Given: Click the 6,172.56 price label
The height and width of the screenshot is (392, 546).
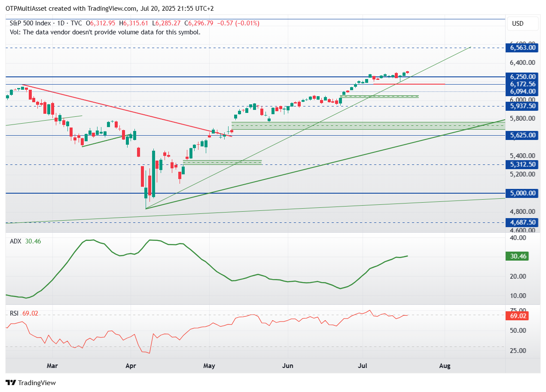Looking at the screenshot, I should pyautogui.click(x=522, y=84).
